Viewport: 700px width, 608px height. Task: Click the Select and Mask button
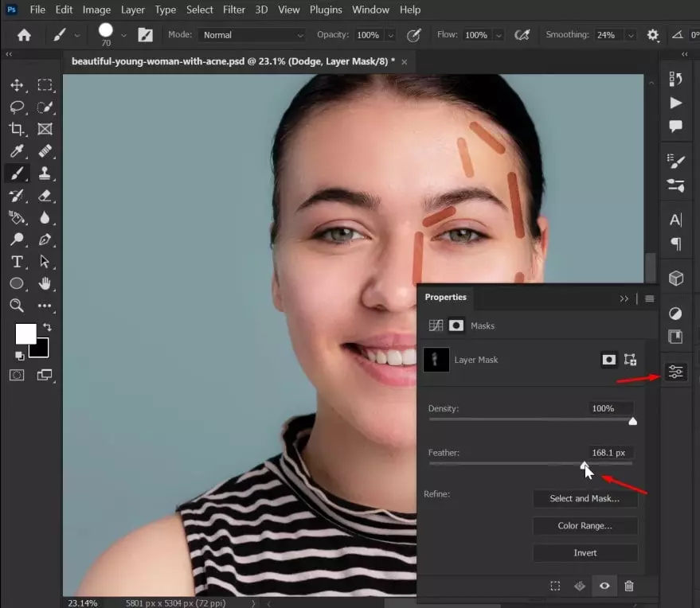pos(585,498)
